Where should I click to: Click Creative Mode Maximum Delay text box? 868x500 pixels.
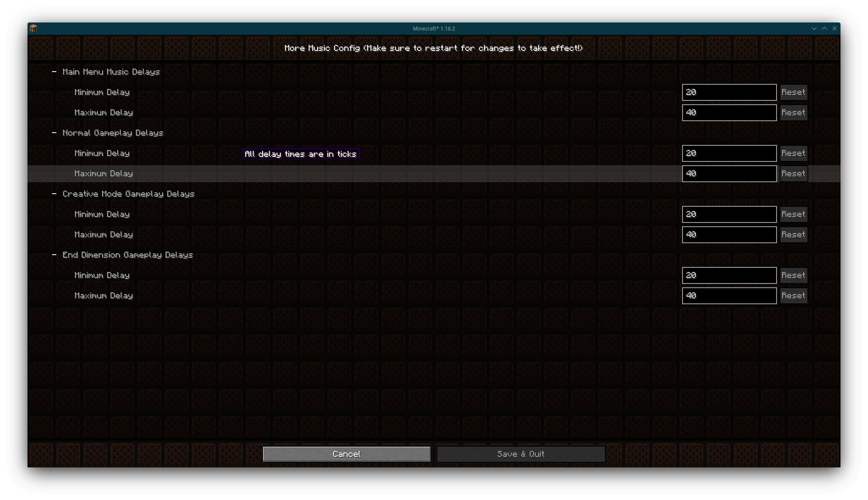pyautogui.click(x=729, y=235)
